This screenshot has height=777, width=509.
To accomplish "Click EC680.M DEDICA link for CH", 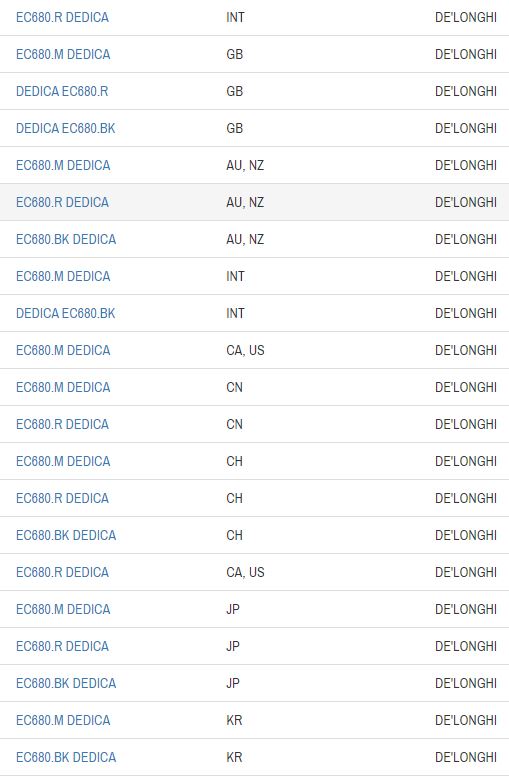I will pos(63,461).
